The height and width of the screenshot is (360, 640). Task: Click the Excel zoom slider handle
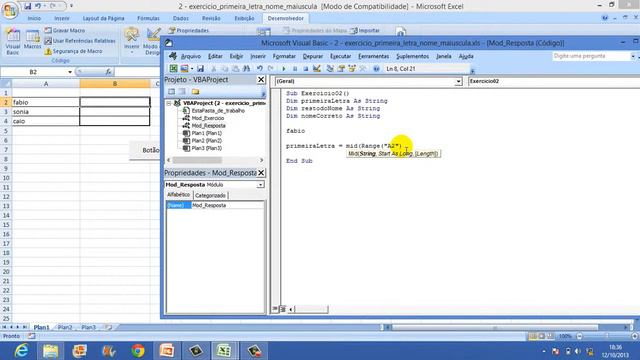coord(607,336)
